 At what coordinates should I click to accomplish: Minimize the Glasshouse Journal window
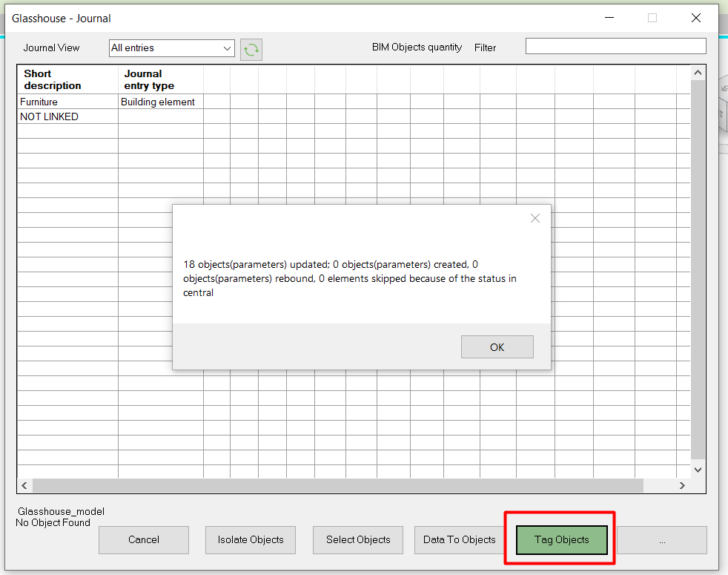pos(609,18)
